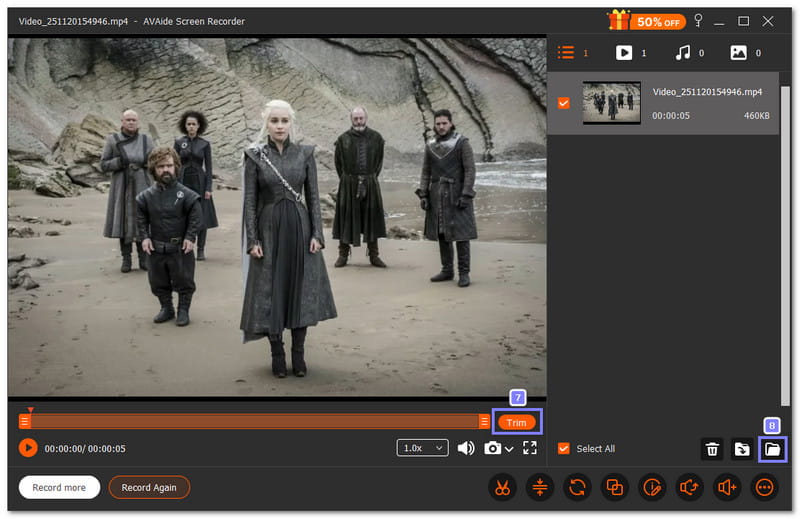
Task: Open the merge overlapping squares tool
Action: [615, 488]
